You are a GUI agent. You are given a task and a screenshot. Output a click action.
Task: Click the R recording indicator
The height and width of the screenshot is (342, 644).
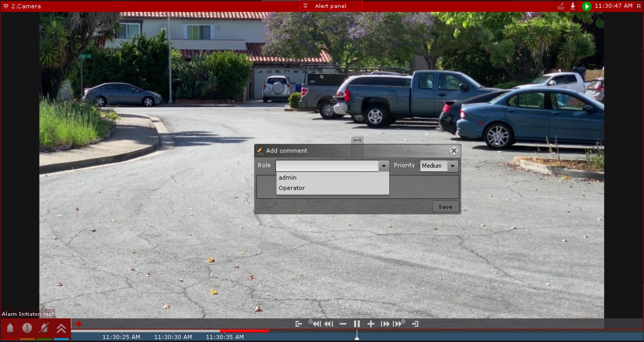click(638, 6)
